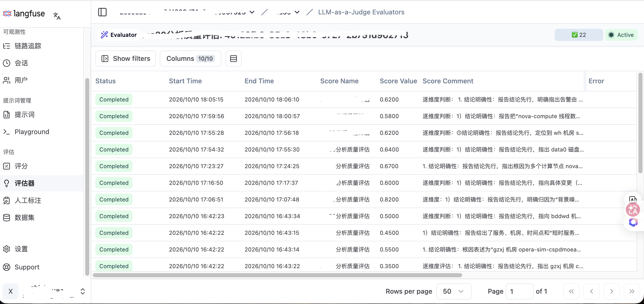Click the Score Name column header
The image size is (644, 304).
pyautogui.click(x=339, y=81)
